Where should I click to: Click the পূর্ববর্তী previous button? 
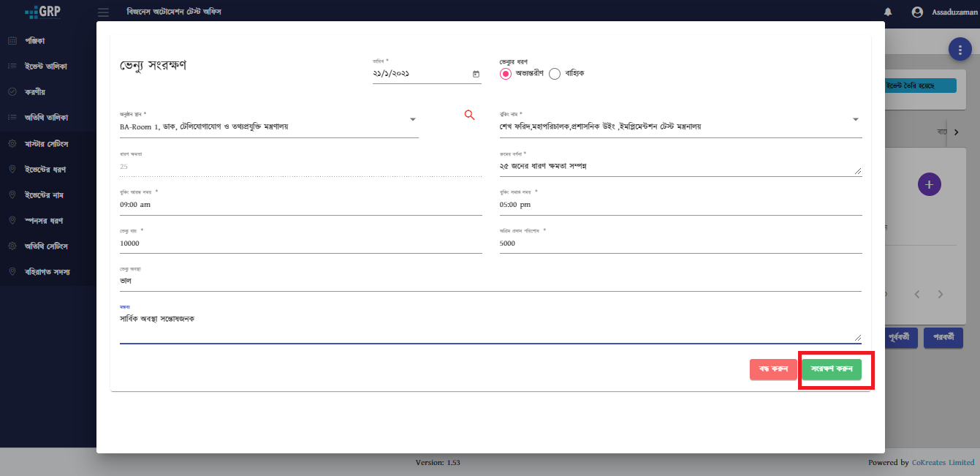click(x=900, y=338)
